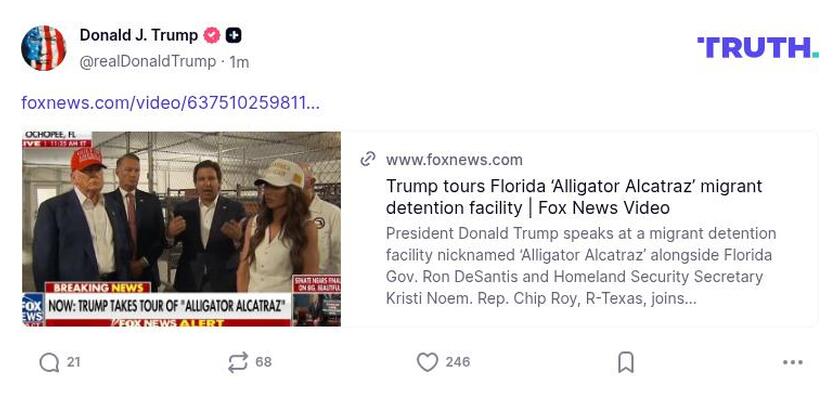Screen dimensions: 840x405
Task: Open the three-dot more options menu
Action: pos(793,362)
